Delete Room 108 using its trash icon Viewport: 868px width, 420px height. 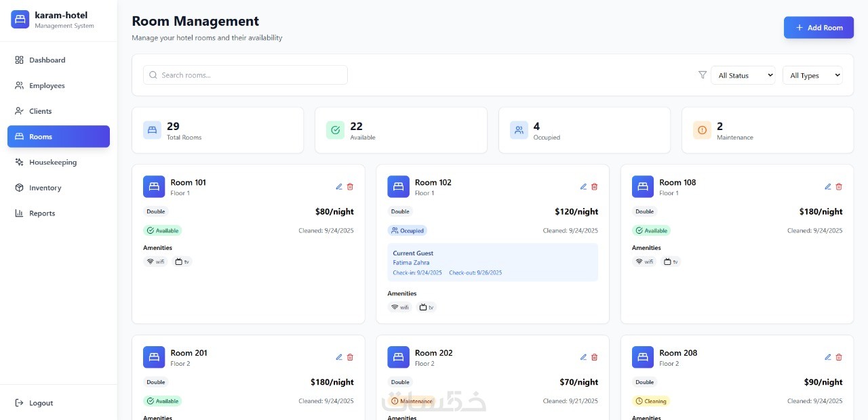839,187
